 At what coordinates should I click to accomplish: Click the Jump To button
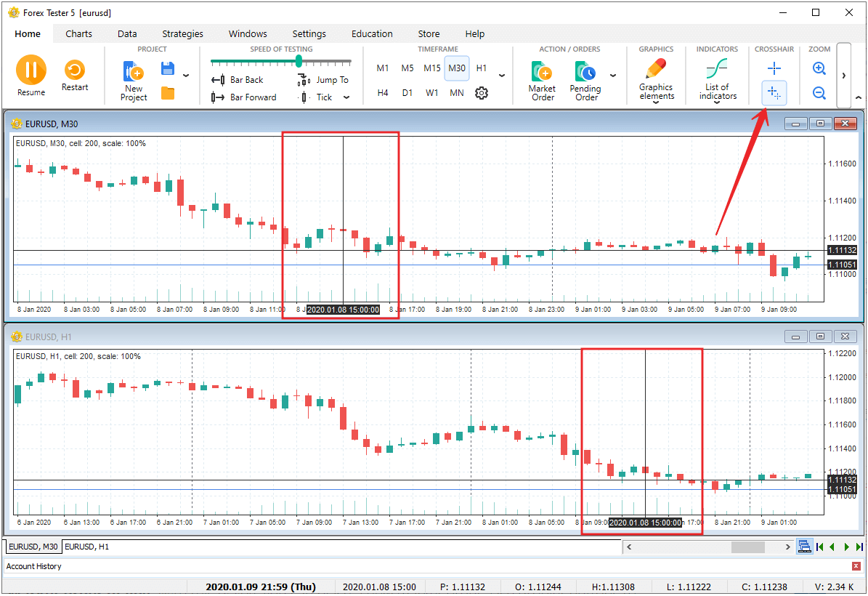point(324,80)
